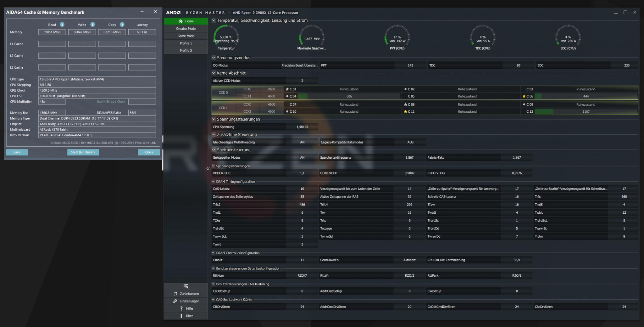
Task: Click the Memory Write field showing 56047 MB/s
Action: click(82, 32)
